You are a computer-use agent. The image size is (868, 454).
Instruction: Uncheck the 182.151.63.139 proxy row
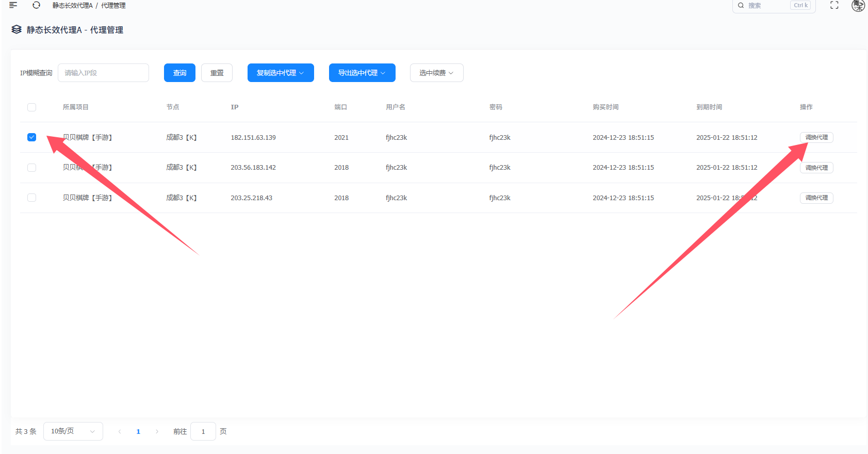point(31,137)
